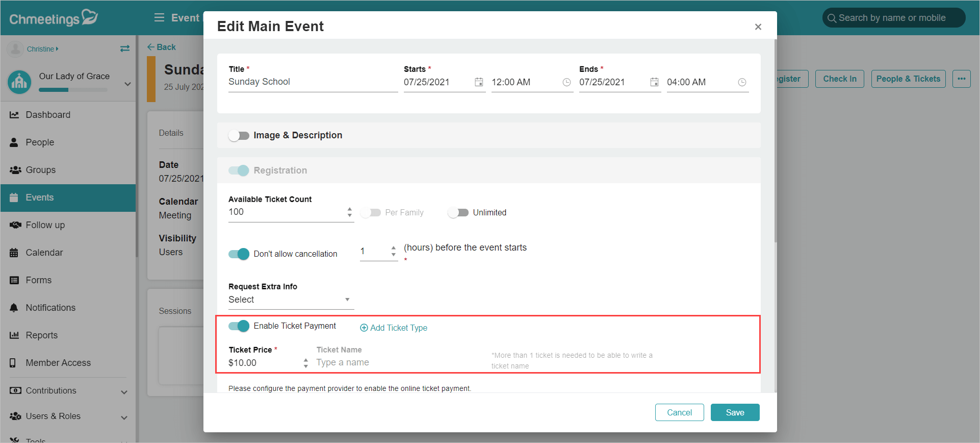Expand the Our Lady of Grace church selector
The width and height of the screenshot is (980, 443).
click(x=127, y=84)
